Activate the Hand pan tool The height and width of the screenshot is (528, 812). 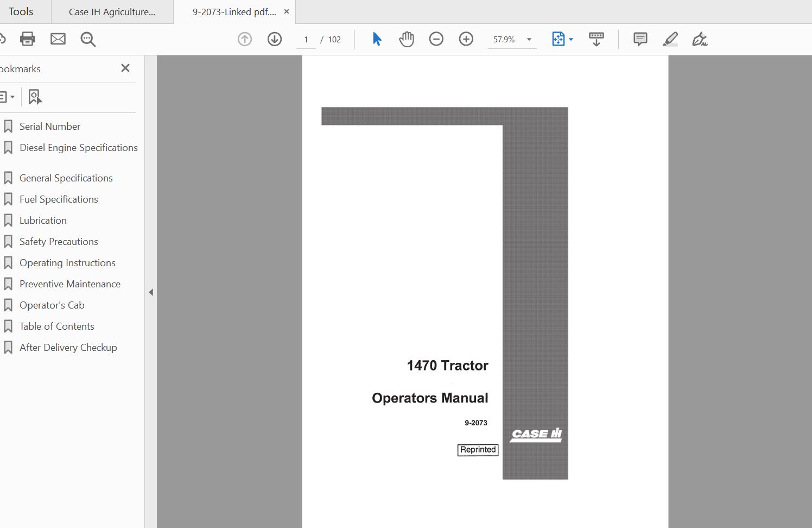coord(407,39)
